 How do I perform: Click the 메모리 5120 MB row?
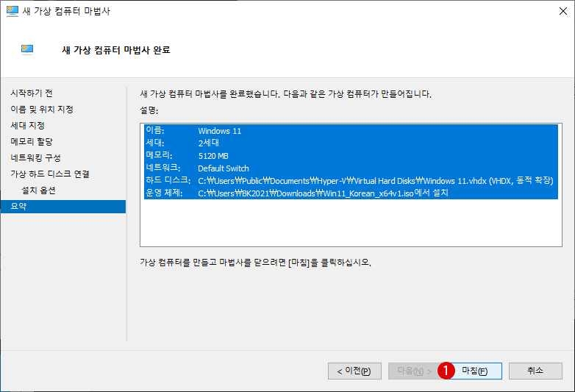(351, 155)
